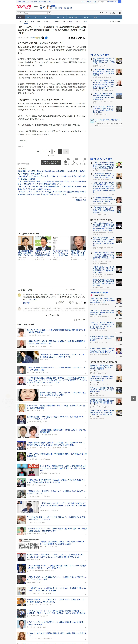This screenshot has width=138, height=644.
Task: Click 集英社オンライン publisher name in header
Action: tap(77, 38)
